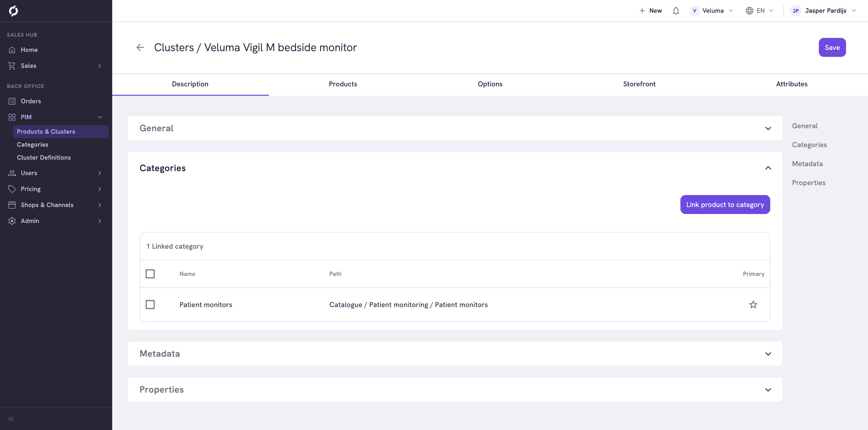Expand the Shops & Channels submenu arrow
868x430 pixels.
point(100,205)
